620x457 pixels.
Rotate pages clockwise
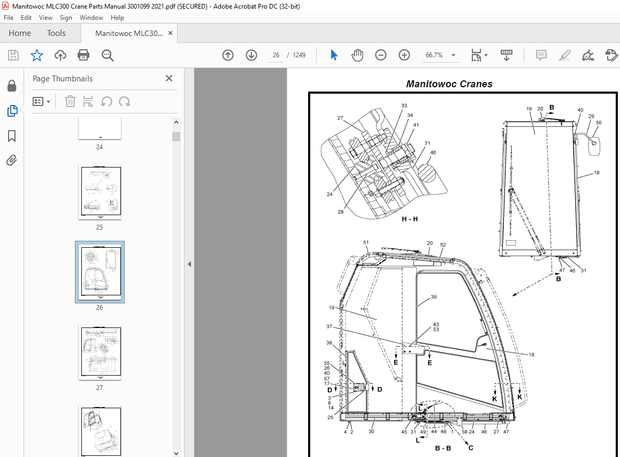pos(125,102)
